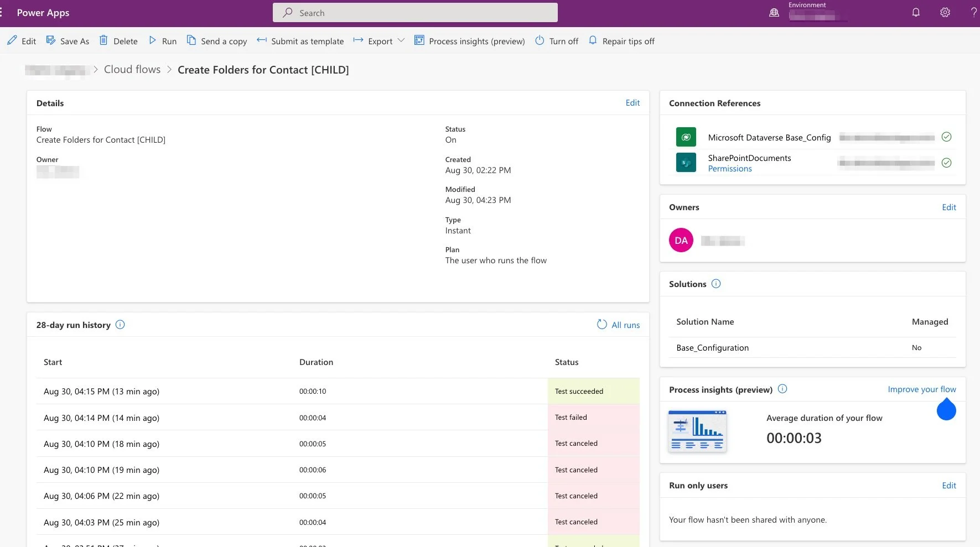
Task: Select the Microsoft Dataverse connector icon
Action: [x=686, y=137]
